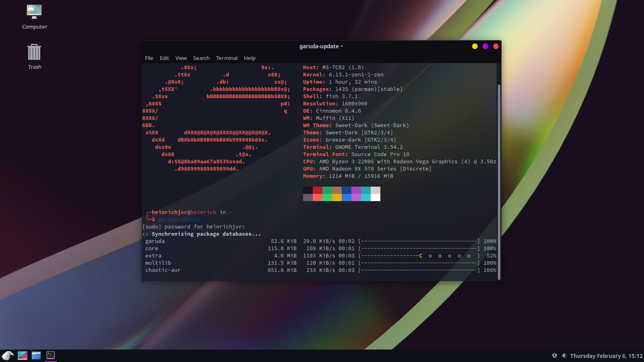This screenshot has height=362, width=644.
Task: Click the 'Host: MS-7C02 (1.0)' line
Action: click(333, 68)
